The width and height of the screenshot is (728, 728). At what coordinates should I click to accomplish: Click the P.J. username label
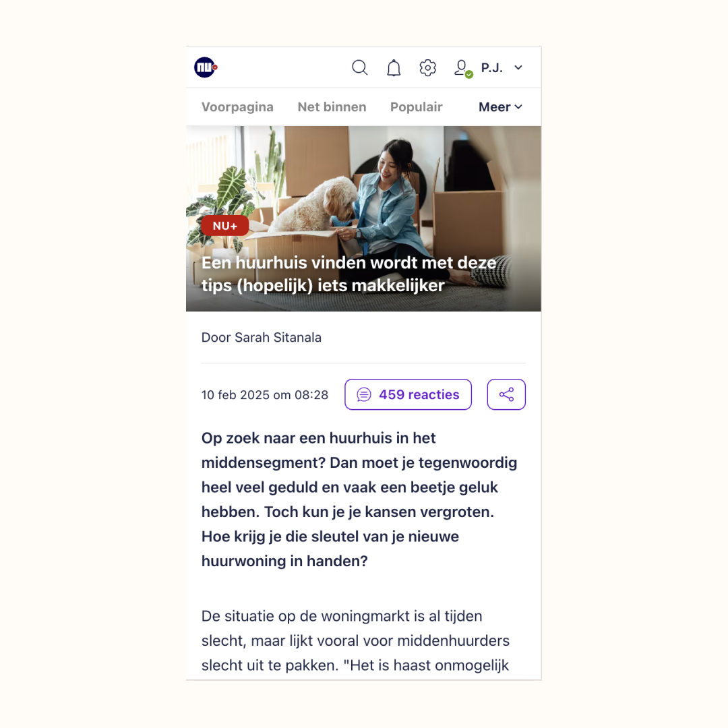click(492, 68)
